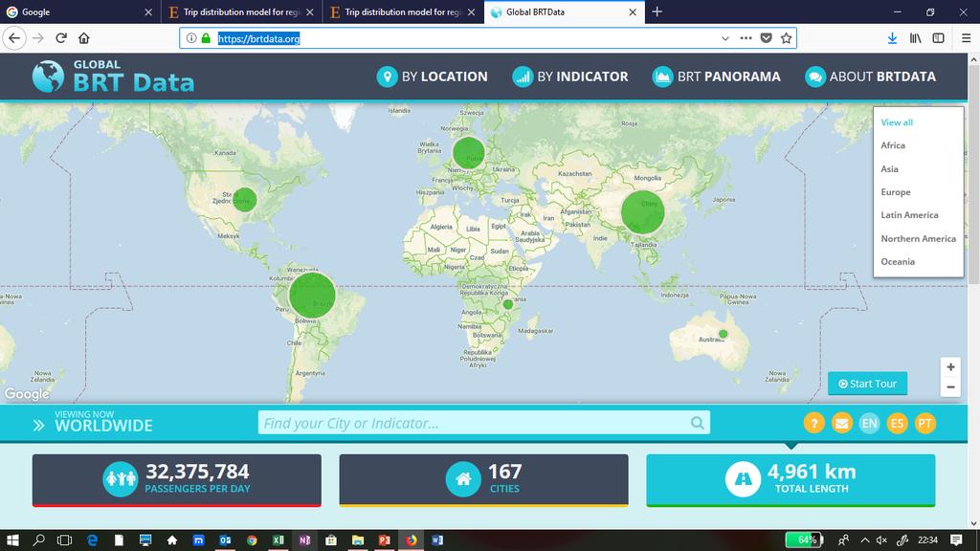The image size is (980, 551).
Task: Open the page actions three-dot menu
Action: 746,38
